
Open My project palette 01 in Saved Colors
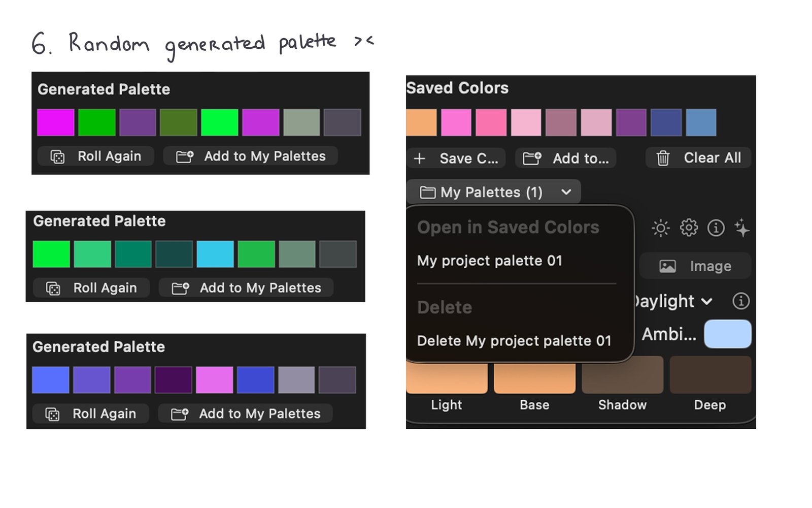(490, 261)
